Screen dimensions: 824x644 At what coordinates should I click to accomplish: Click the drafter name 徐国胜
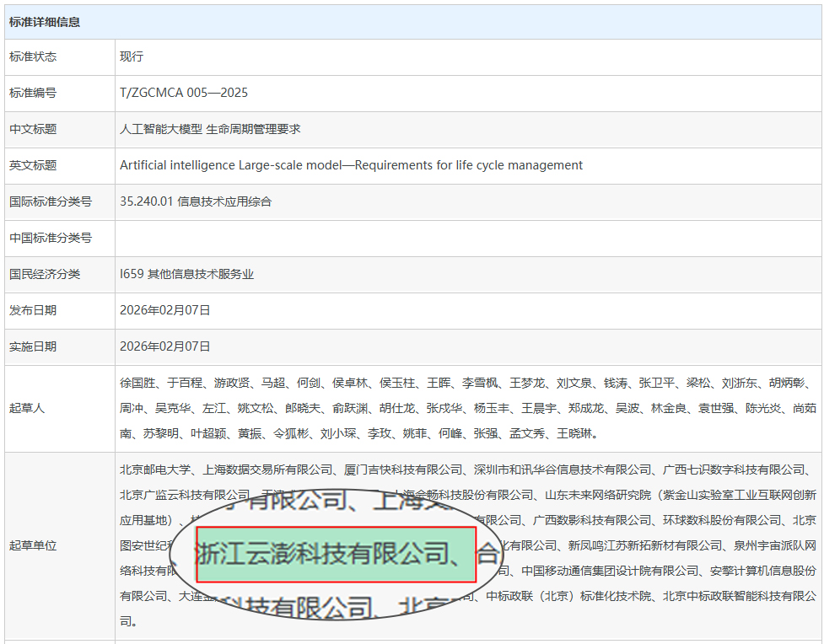coord(137,383)
